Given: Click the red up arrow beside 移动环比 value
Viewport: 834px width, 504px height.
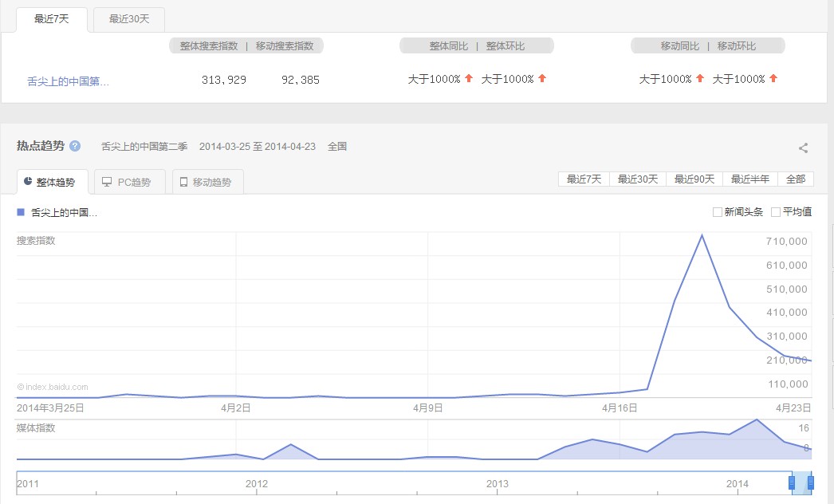Looking at the screenshot, I should tap(773, 78).
